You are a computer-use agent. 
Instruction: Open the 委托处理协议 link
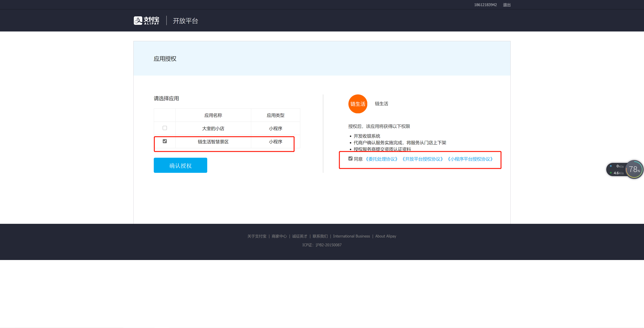(x=381, y=159)
